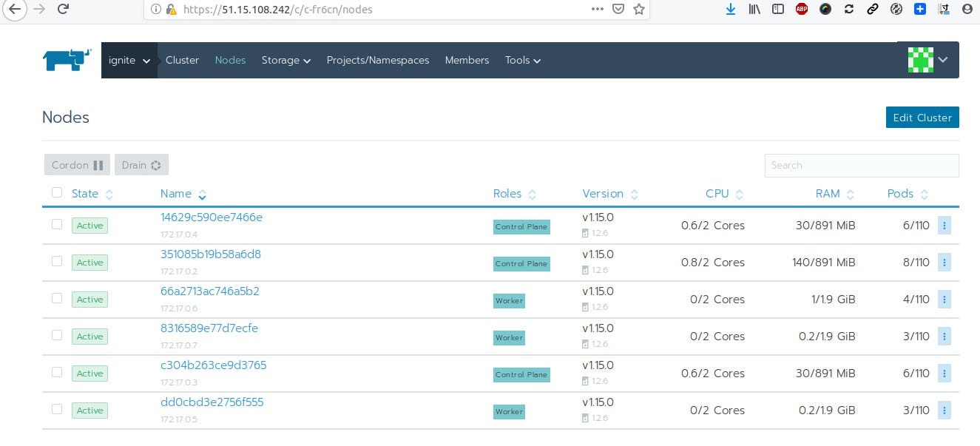Check the box for node 351085b19b58a6d8
The height and width of the screenshot is (446, 980).
click(57, 261)
